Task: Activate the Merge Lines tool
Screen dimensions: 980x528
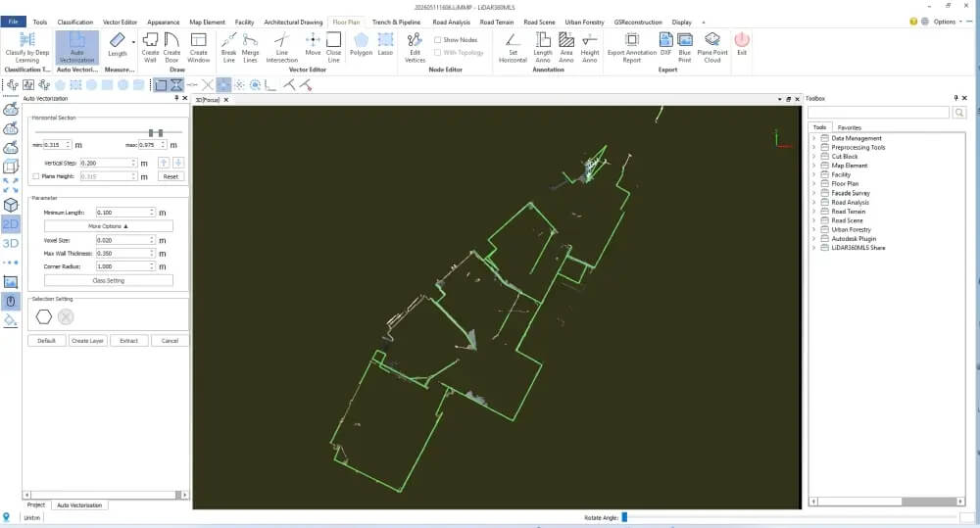Action: click(x=250, y=47)
